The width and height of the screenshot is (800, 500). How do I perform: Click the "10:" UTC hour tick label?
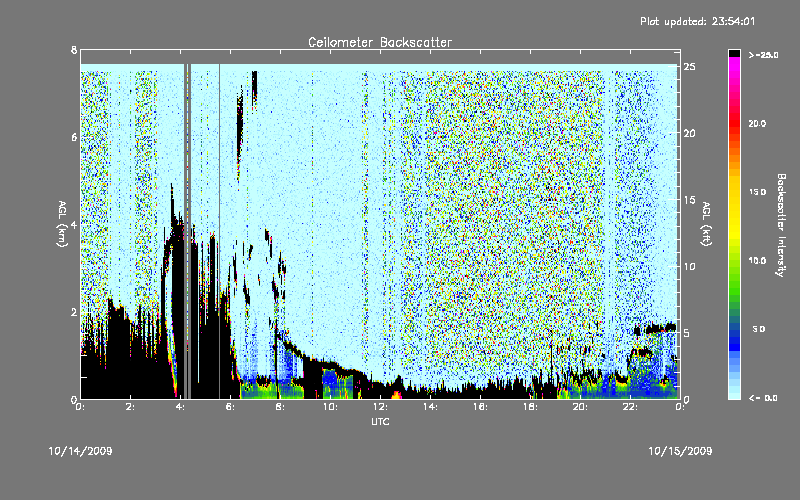[x=330, y=407]
